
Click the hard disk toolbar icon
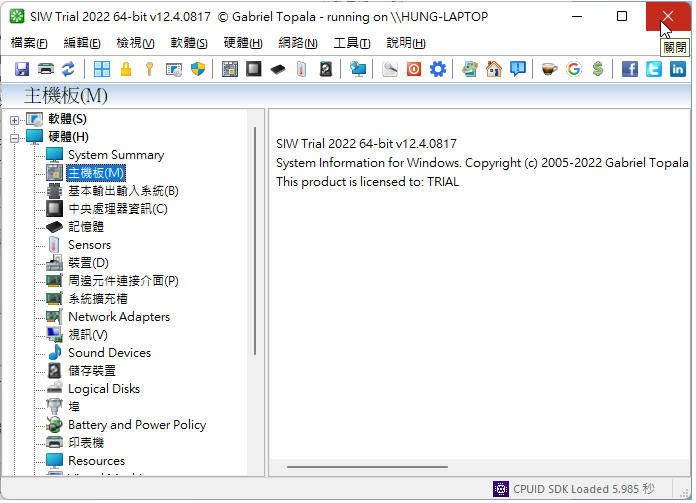tap(326, 69)
